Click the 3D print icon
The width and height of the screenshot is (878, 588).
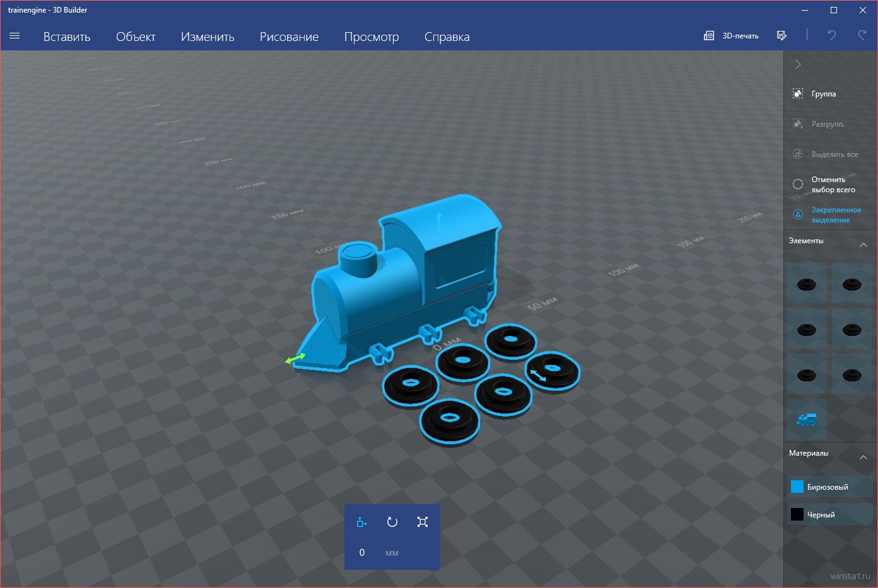[x=709, y=36]
